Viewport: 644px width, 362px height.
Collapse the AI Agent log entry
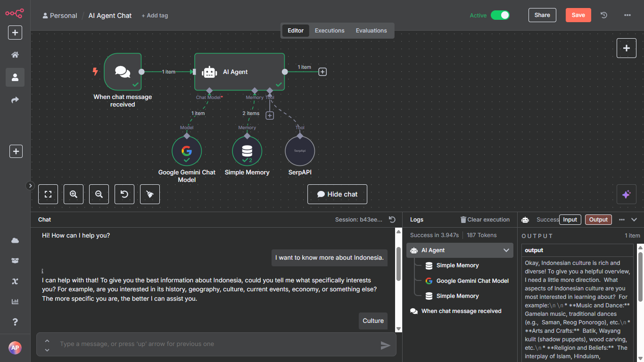pos(506,250)
